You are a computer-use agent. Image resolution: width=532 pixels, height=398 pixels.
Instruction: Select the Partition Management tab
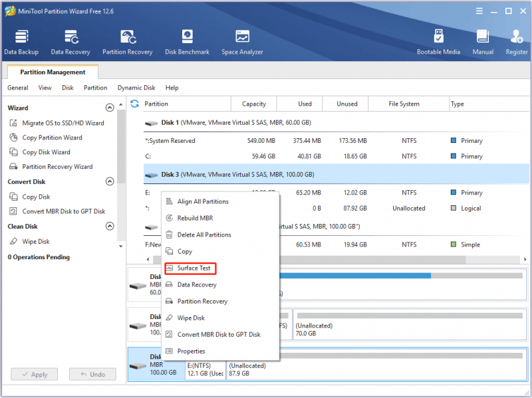53,72
